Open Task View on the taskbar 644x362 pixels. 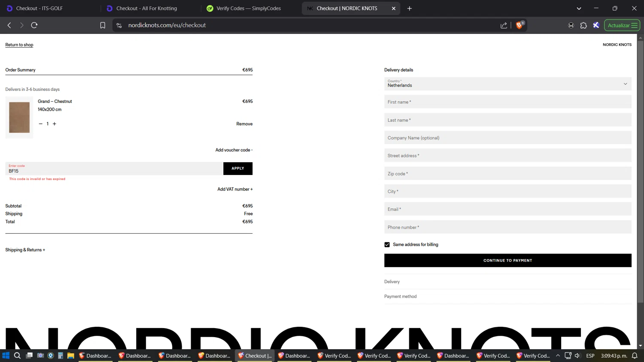29,356
